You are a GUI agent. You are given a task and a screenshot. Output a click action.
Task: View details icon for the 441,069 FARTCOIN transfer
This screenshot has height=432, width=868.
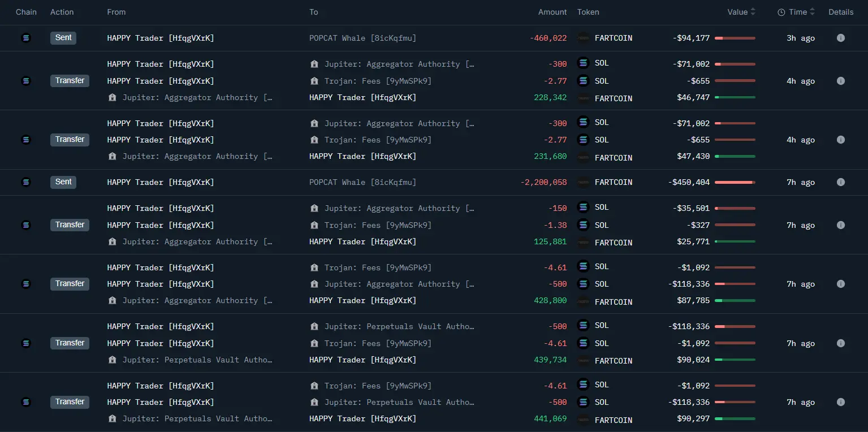[x=840, y=402]
